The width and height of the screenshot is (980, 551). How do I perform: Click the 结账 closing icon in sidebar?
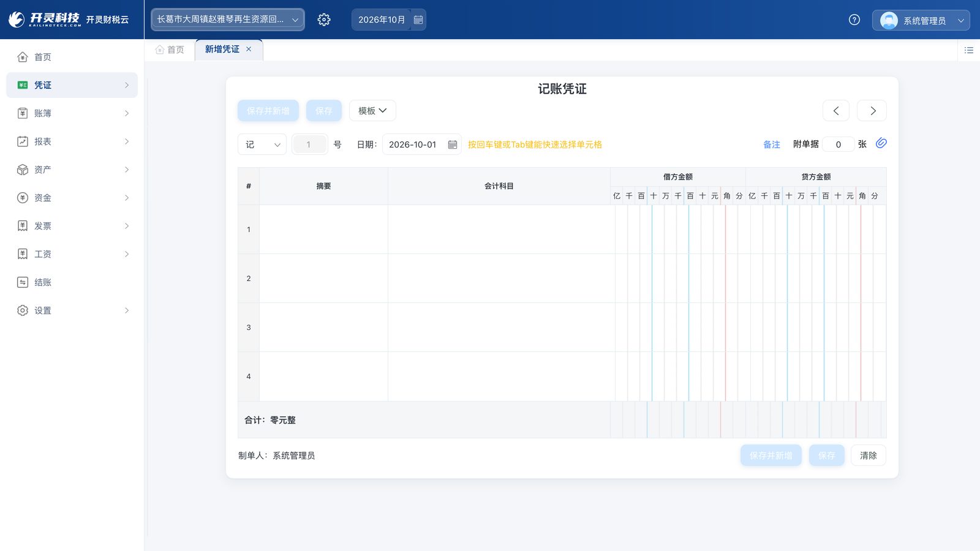click(23, 282)
